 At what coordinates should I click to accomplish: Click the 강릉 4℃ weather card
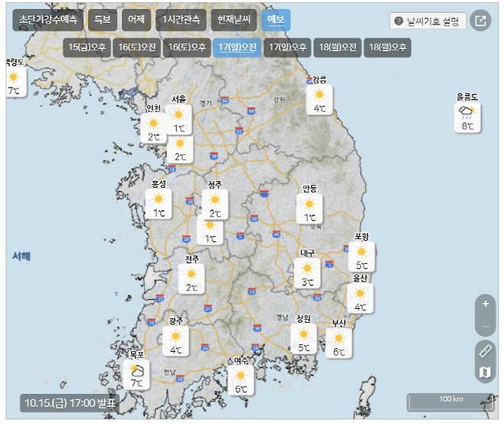point(319,100)
